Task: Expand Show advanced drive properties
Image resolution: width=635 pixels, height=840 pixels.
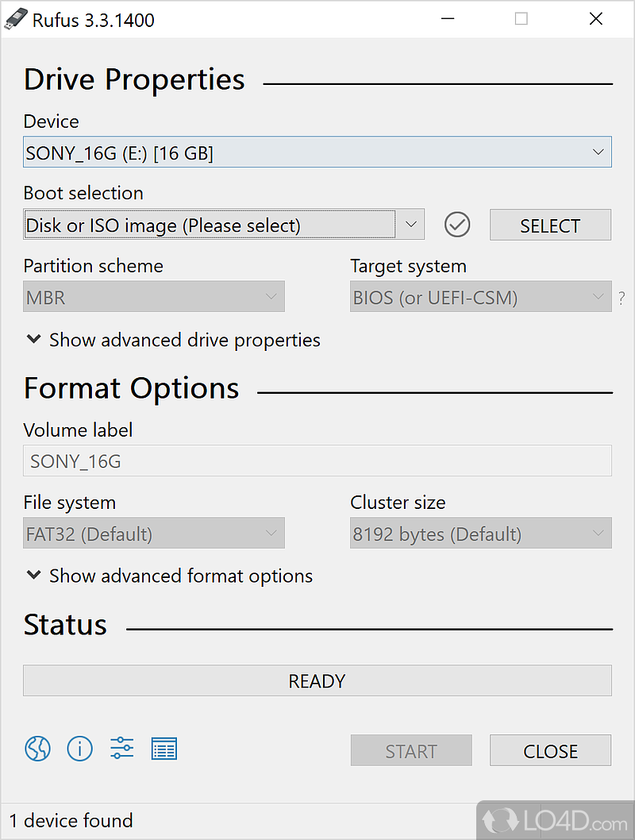Action: click(173, 340)
